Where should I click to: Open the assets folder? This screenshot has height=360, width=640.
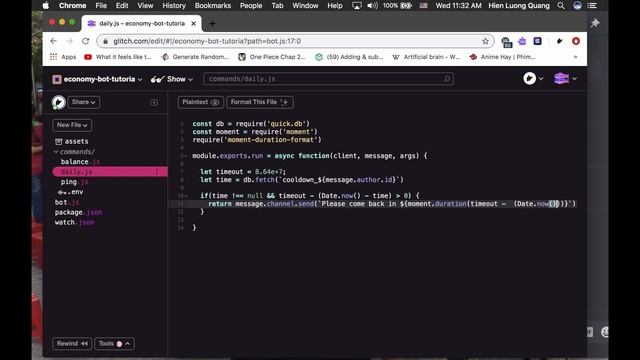point(72,141)
